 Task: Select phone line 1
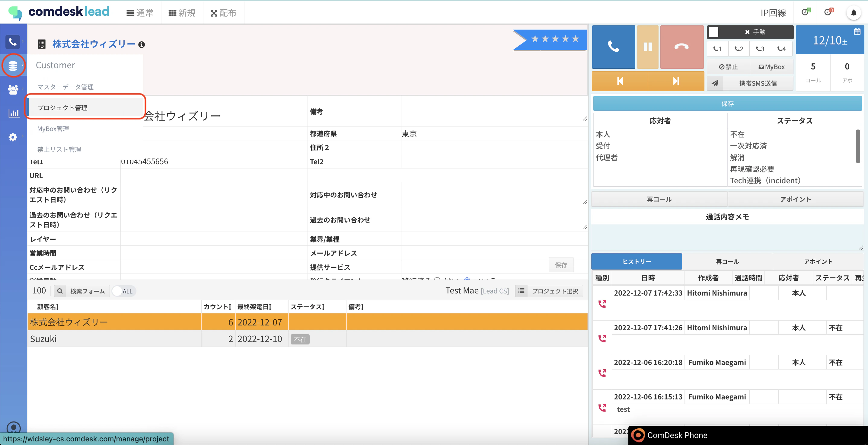(x=717, y=49)
